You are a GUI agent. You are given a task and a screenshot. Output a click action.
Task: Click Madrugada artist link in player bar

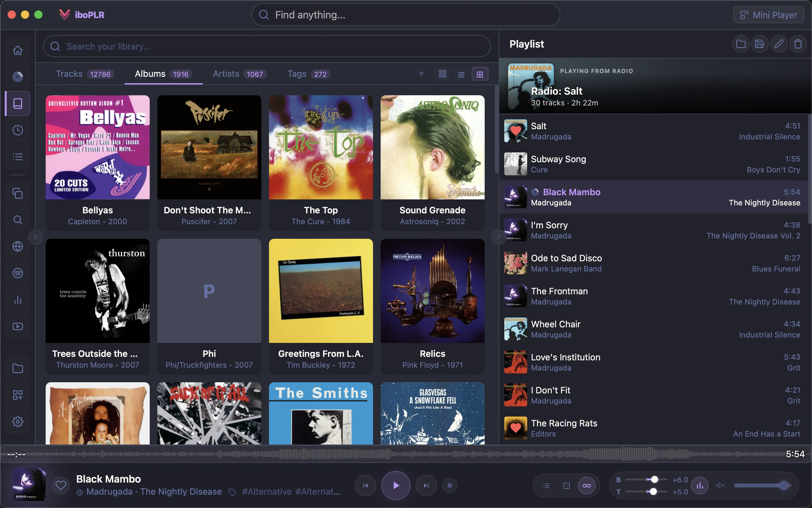click(109, 492)
